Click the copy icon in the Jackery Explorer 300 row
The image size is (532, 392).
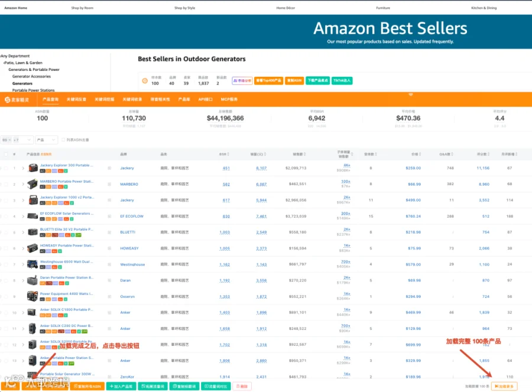(109, 168)
